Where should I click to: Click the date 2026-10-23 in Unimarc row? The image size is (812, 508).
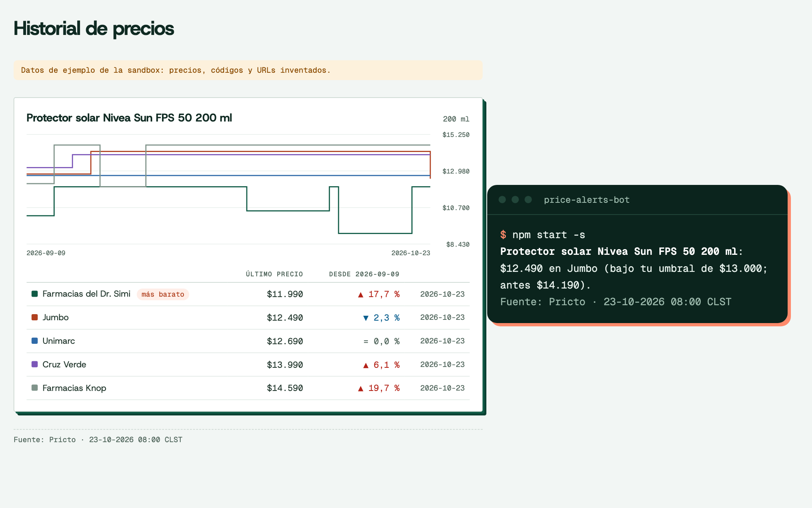(443, 341)
